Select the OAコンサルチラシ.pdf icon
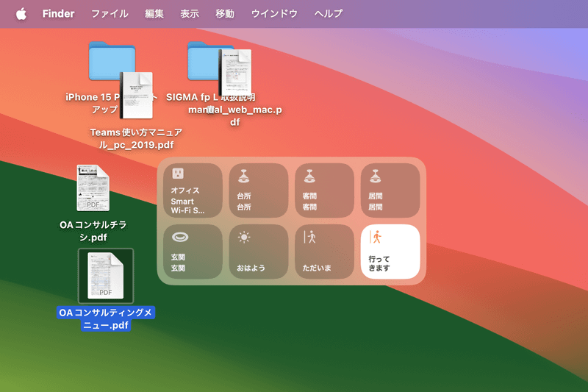 [93, 188]
